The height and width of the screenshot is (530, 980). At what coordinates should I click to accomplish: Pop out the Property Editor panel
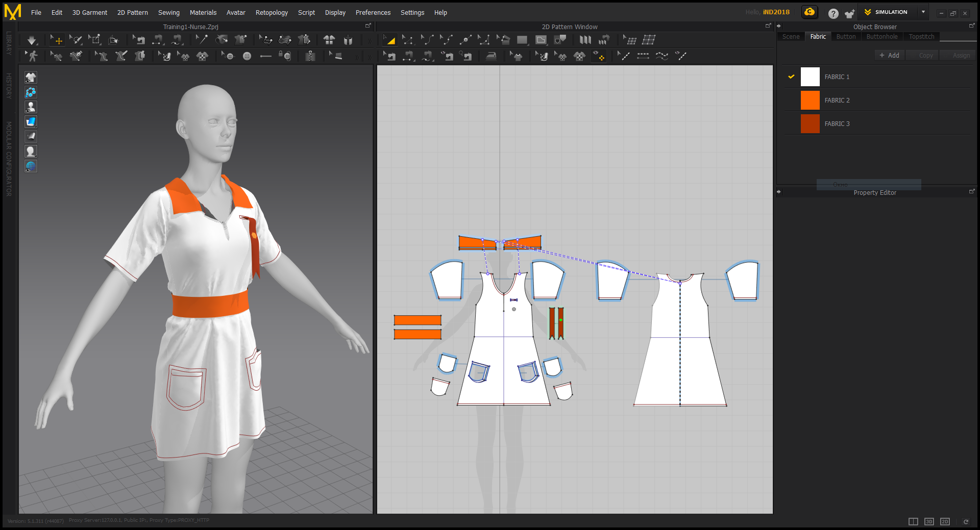pyautogui.click(x=972, y=191)
